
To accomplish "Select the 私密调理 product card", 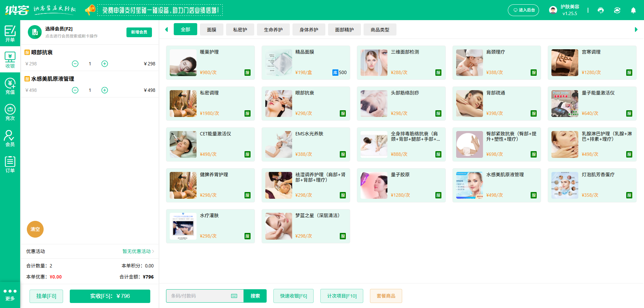I will pos(210,104).
